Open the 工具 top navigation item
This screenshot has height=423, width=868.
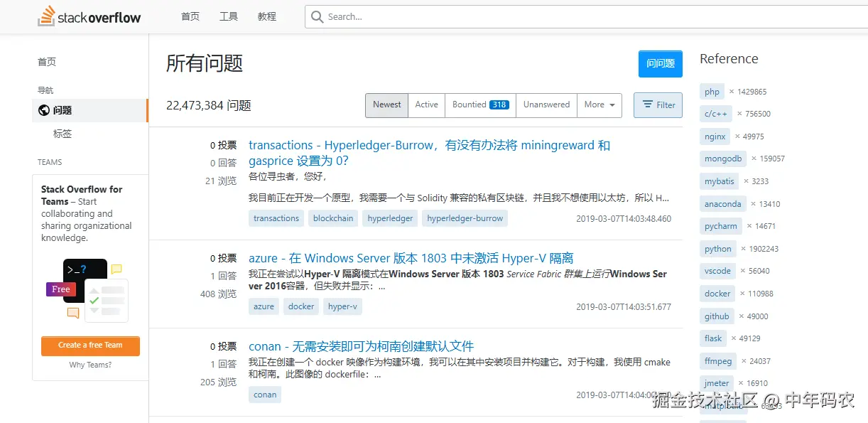(x=229, y=16)
